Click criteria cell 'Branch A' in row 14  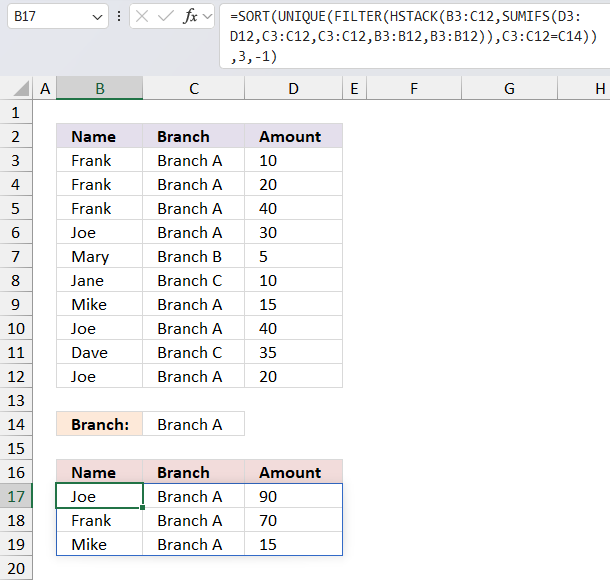click(x=194, y=424)
